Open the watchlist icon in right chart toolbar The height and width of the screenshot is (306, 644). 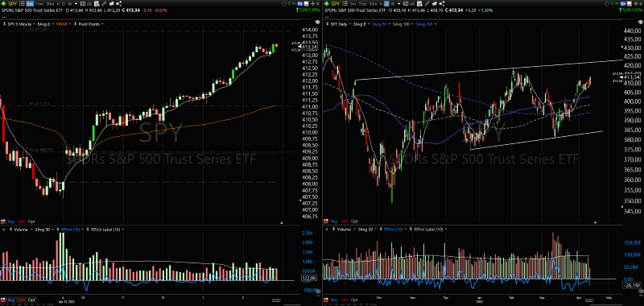(x=345, y=4)
